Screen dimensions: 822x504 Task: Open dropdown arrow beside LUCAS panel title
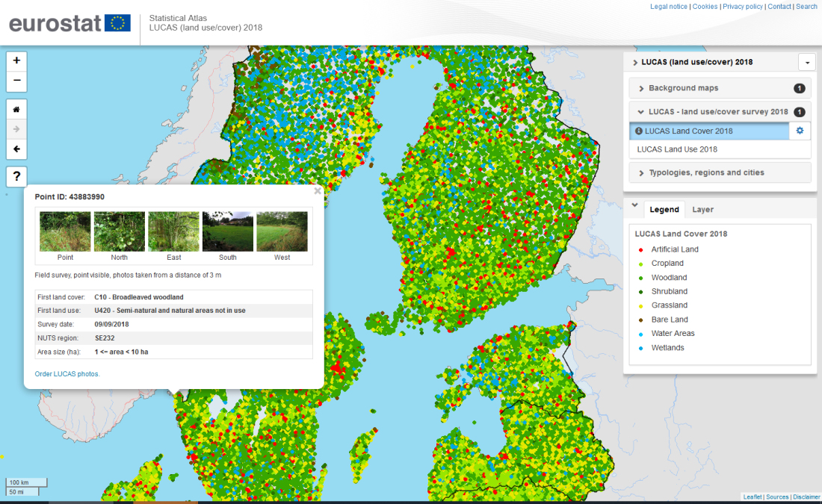point(806,63)
